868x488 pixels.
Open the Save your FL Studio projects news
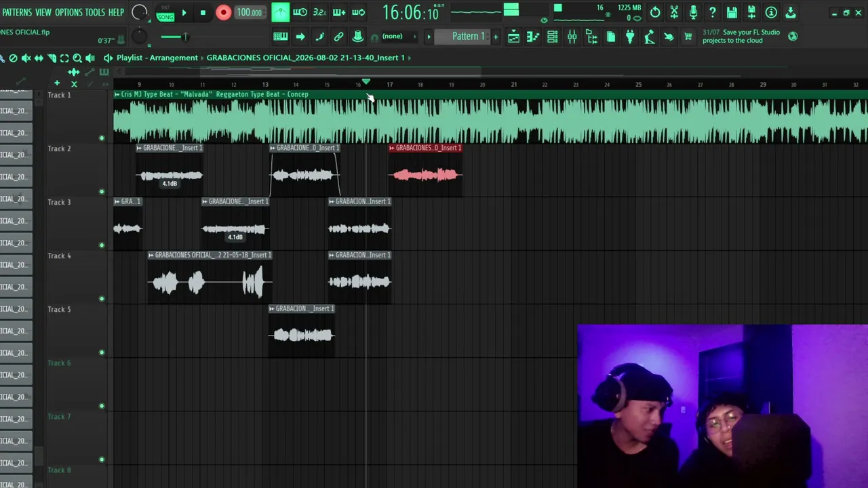click(741, 37)
